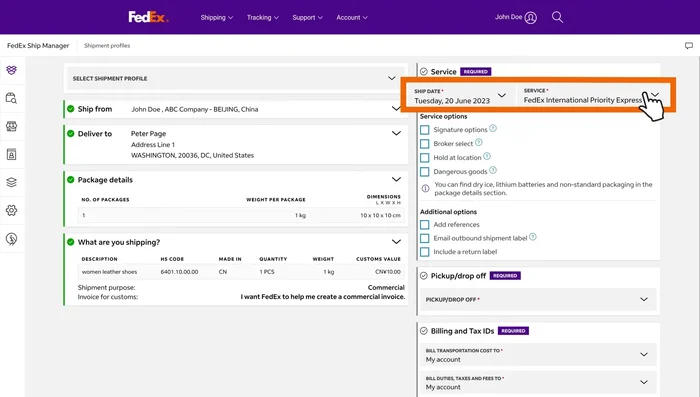Screen dimensions: 700x397
Task: Click the Pickup/drop off check circle icon
Action: (x=424, y=276)
